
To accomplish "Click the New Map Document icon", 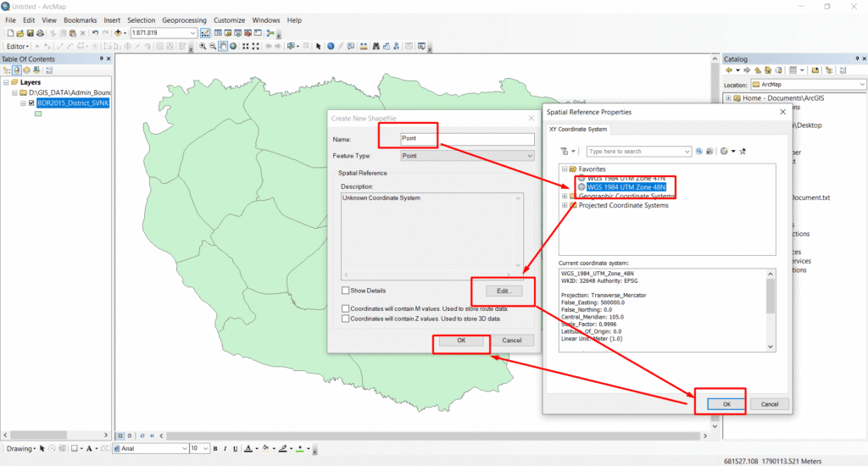I will coord(10,33).
